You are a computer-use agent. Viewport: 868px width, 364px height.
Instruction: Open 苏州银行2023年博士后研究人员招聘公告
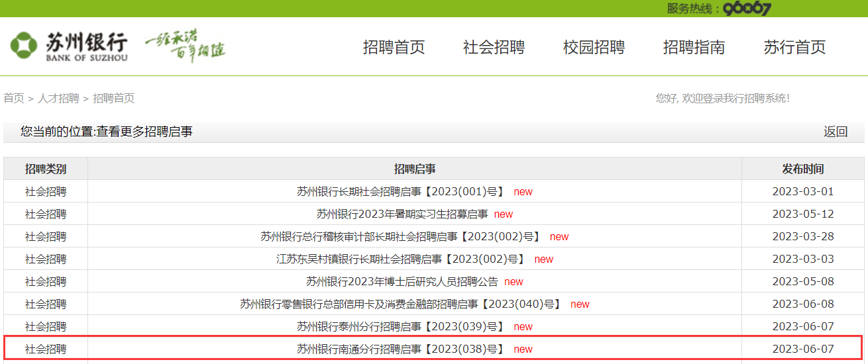(x=402, y=281)
